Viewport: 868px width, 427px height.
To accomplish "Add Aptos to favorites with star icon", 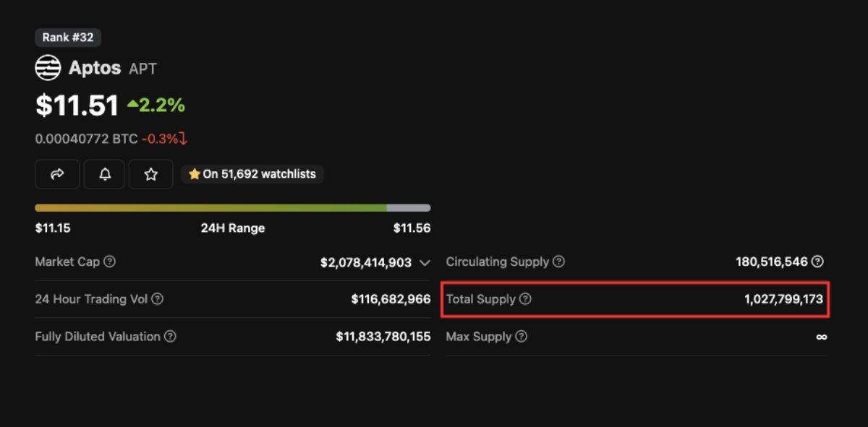I will [x=151, y=174].
